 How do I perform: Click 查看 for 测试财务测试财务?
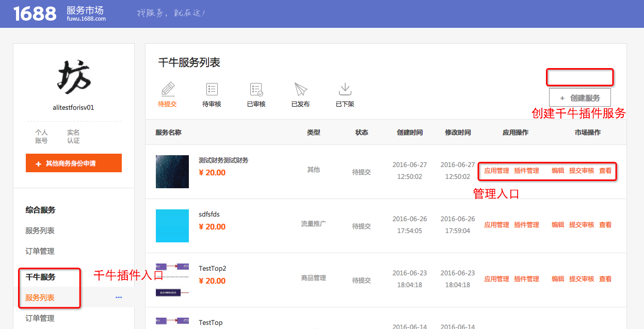(x=605, y=171)
